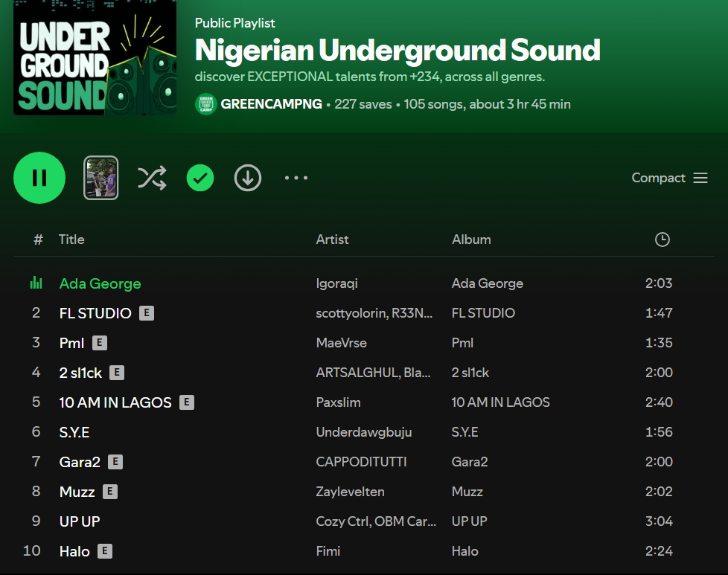The height and width of the screenshot is (575, 728).
Task: Sort by the Album column header
Action: coord(471,240)
